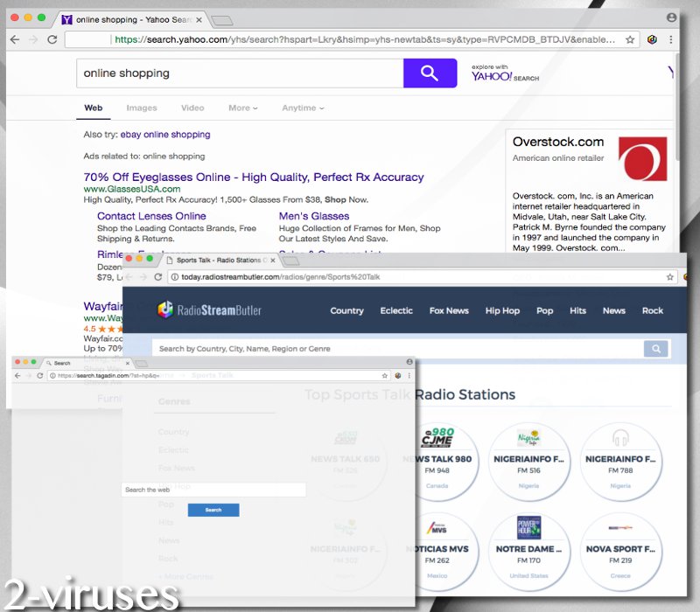Image resolution: width=700 pixels, height=612 pixels.
Task: Switch to the Images search tab
Action: pos(142,108)
